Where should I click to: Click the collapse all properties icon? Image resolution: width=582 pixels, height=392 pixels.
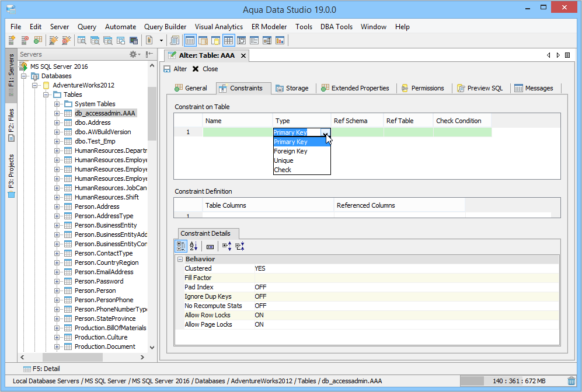click(x=239, y=247)
